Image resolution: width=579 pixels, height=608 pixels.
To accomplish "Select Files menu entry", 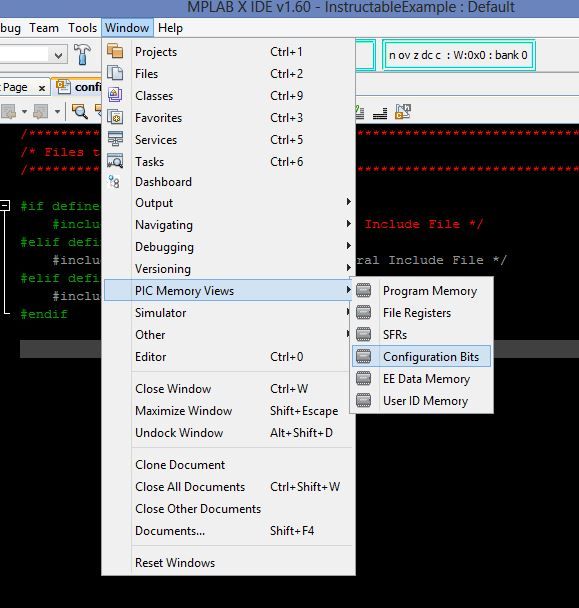I will click(x=229, y=73).
